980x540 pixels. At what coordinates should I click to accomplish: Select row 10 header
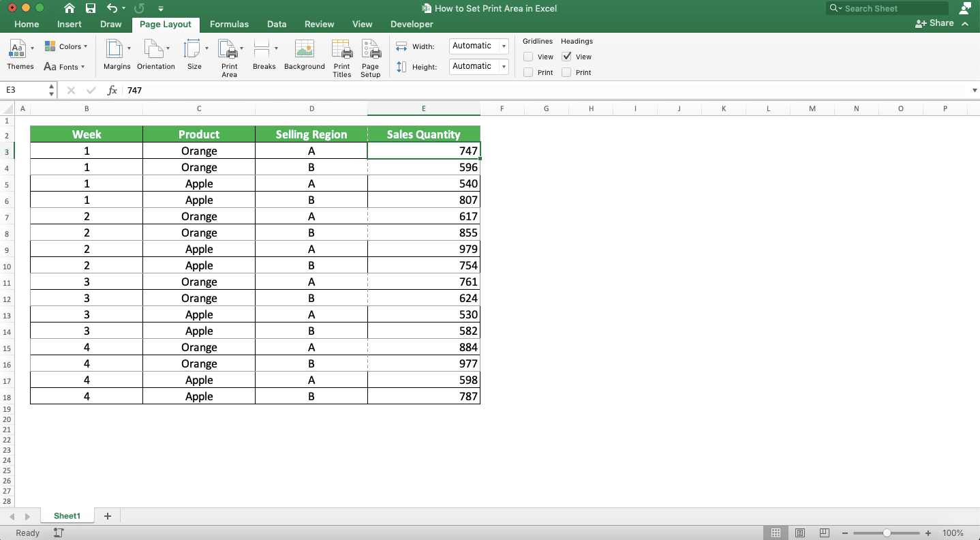tap(7, 266)
